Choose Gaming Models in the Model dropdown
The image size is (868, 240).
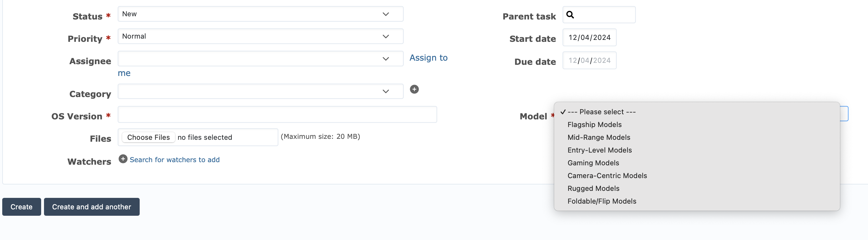(593, 163)
